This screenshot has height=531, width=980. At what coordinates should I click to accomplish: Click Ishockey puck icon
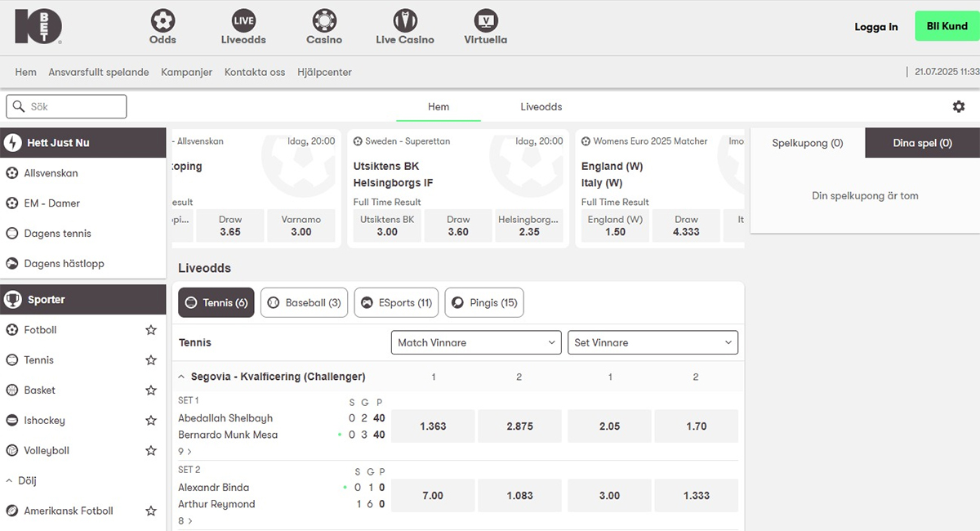[x=12, y=421]
